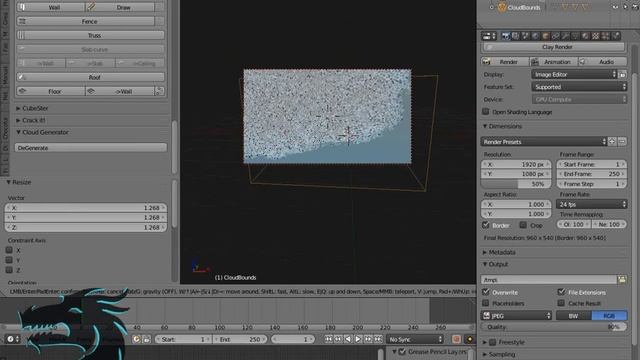Jump to timeline start frame
This screenshot has width=640, height=360.
point(328,339)
